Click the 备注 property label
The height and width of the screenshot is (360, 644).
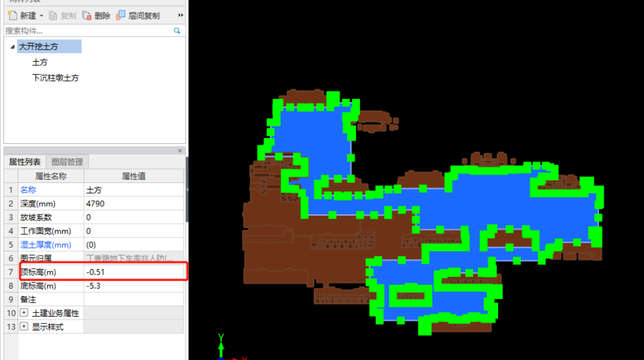point(28,299)
